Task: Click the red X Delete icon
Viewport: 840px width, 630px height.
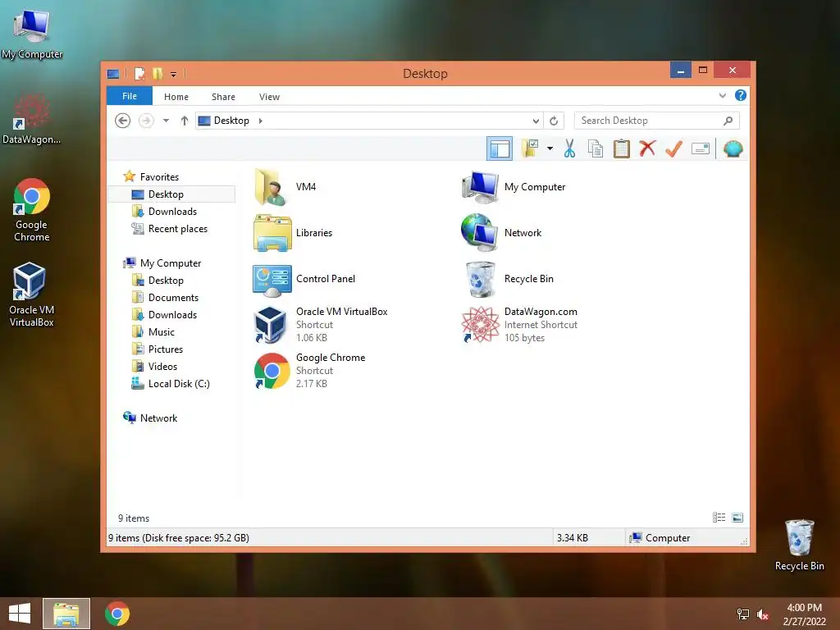Action: [647, 148]
